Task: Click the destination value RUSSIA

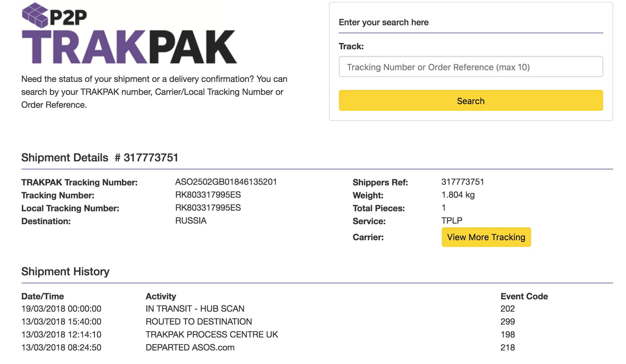Action: 191,221
